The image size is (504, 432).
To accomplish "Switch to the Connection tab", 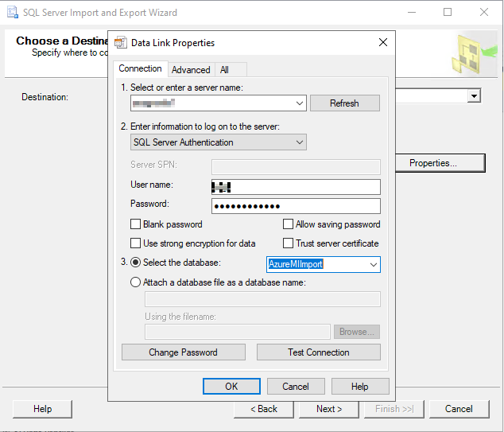I will [x=140, y=68].
